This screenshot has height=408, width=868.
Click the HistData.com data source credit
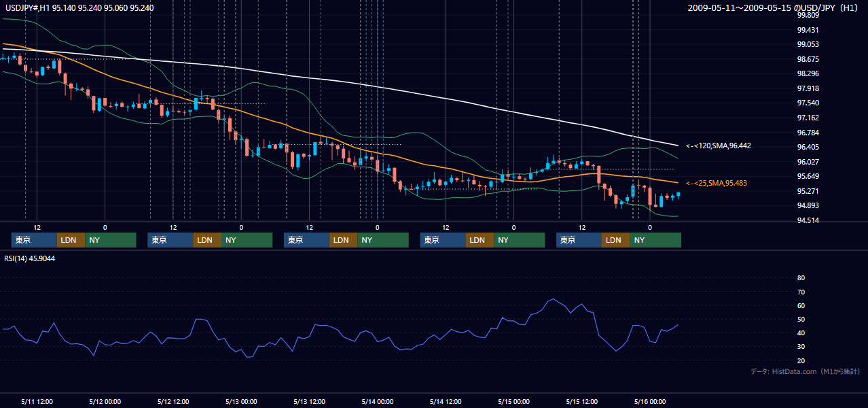pos(806,371)
